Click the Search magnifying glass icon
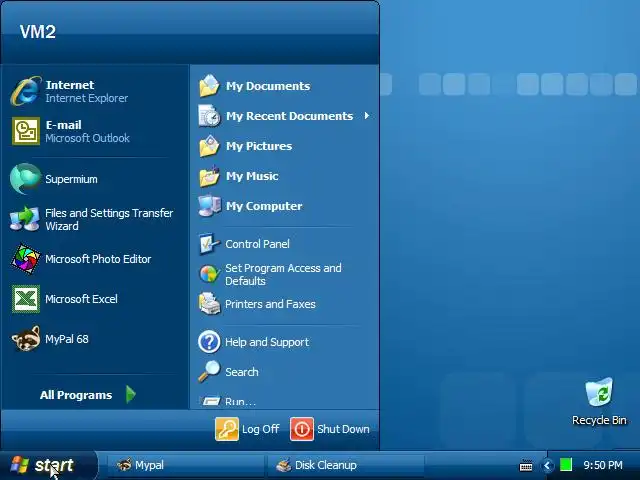The height and width of the screenshot is (480, 640). [x=209, y=371]
